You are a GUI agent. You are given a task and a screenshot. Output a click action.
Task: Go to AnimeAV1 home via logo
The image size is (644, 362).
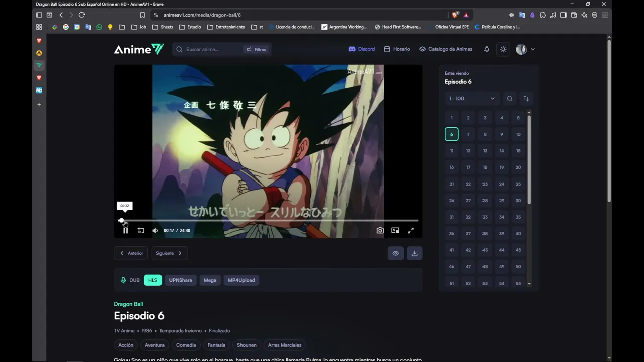139,49
